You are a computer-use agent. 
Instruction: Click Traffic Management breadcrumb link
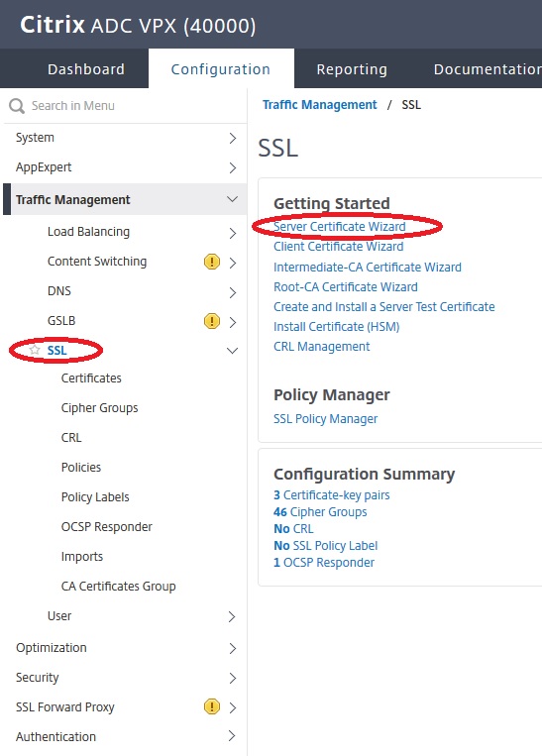click(320, 105)
